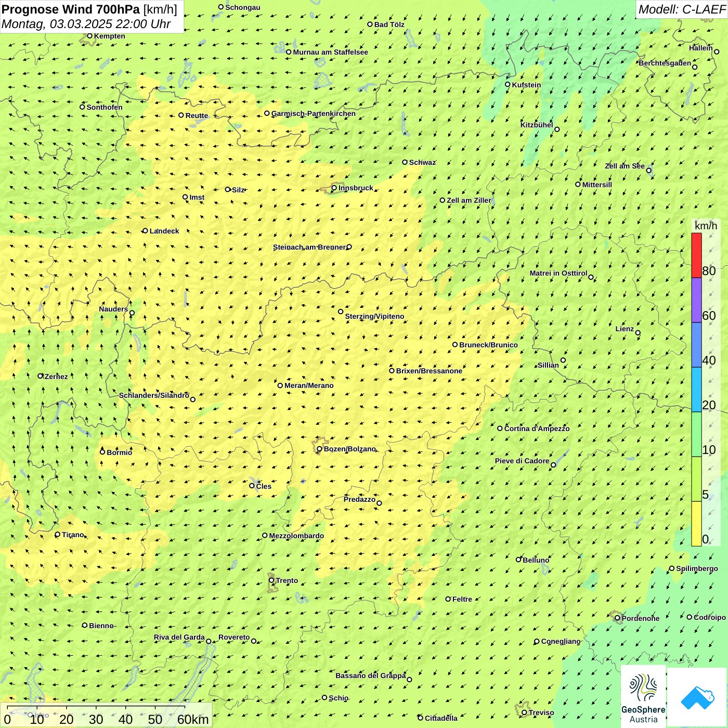
Task: Click the Trento city marker
Action: click(271, 580)
